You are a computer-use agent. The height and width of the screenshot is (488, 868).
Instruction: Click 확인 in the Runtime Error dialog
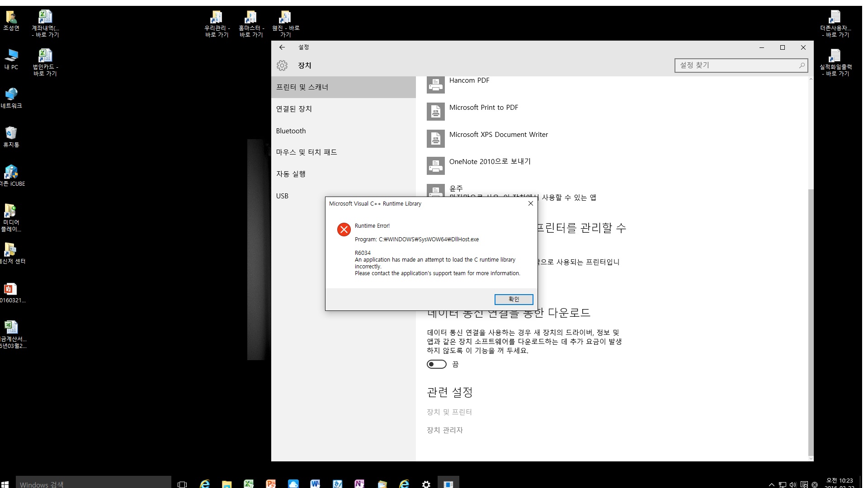pyautogui.click(x=514, y=299)
